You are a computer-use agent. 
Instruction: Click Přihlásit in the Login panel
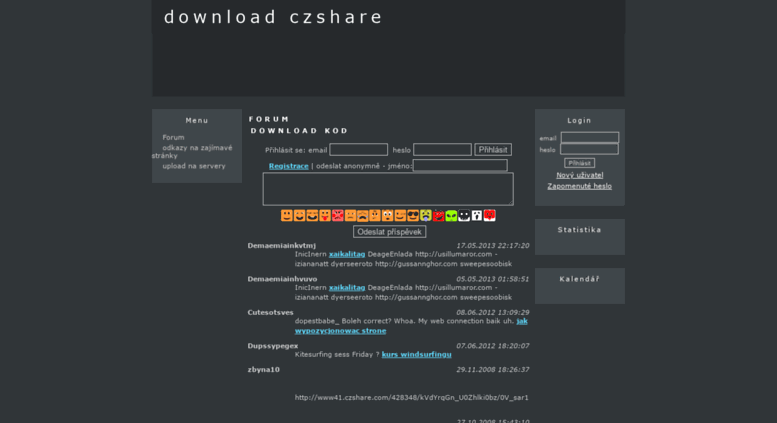(579, 163)
